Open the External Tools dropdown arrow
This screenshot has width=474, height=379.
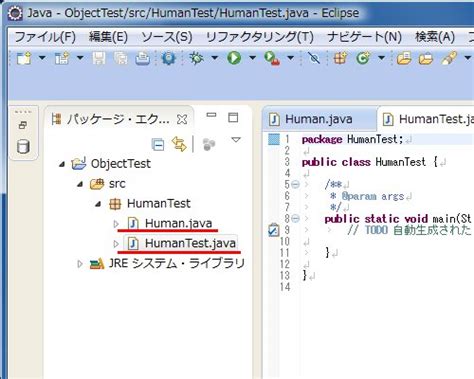(291, 58)
